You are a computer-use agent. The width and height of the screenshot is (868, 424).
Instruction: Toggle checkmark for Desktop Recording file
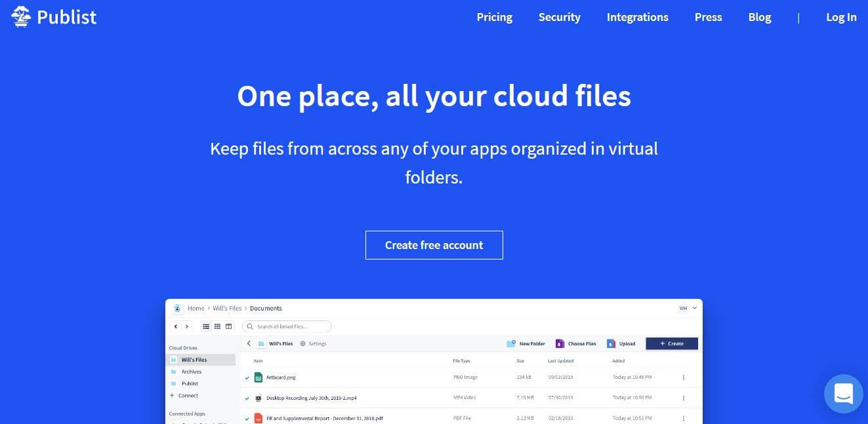tap(247, 398)
